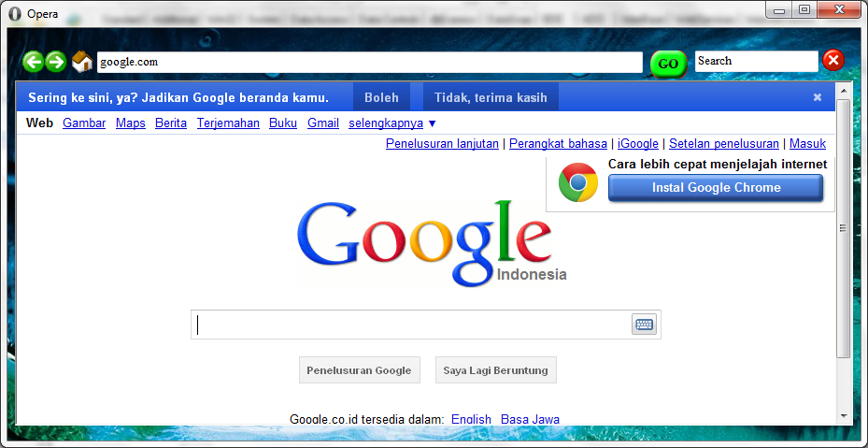
Task: Open the iGoogle link
Action: click(638, 144)
